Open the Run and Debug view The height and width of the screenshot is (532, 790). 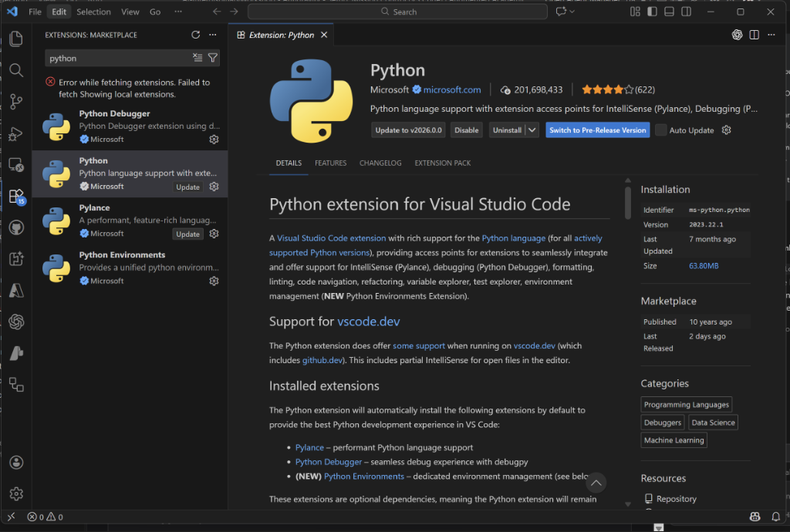(16, 133)
